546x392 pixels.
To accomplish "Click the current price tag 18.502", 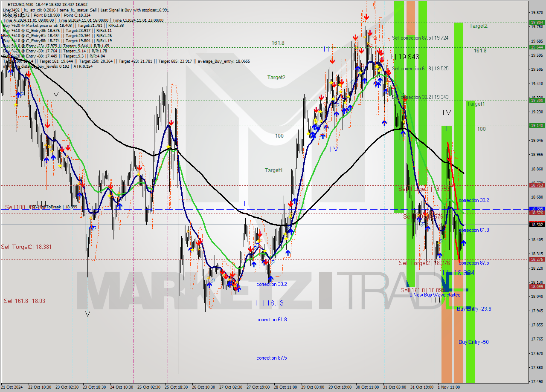I will (x=537, y=224).
